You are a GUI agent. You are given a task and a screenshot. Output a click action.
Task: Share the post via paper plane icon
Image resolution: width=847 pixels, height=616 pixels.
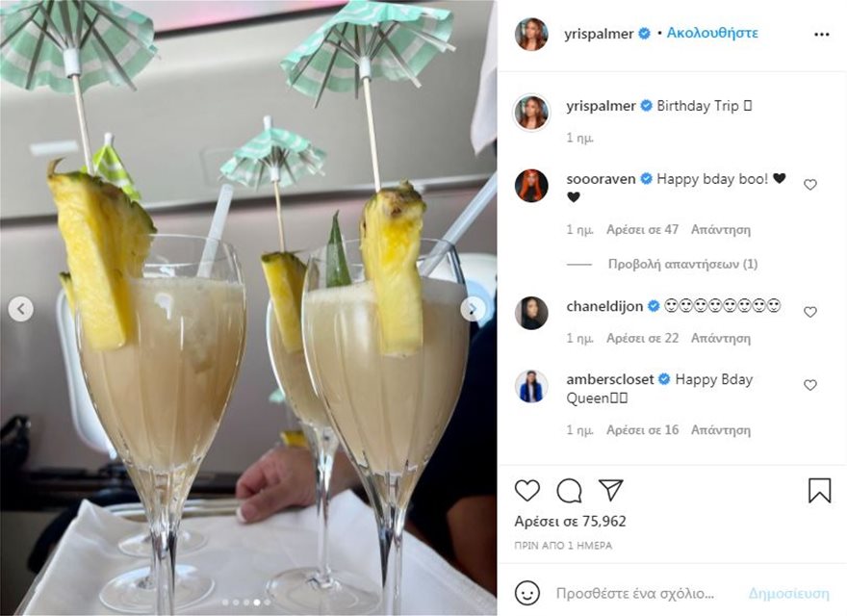point(611,490)
